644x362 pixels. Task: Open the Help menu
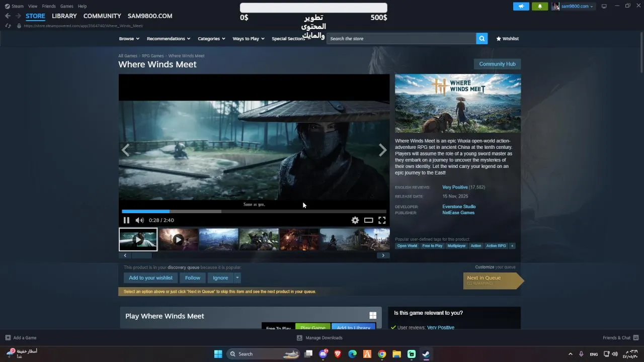click(82, 6)
